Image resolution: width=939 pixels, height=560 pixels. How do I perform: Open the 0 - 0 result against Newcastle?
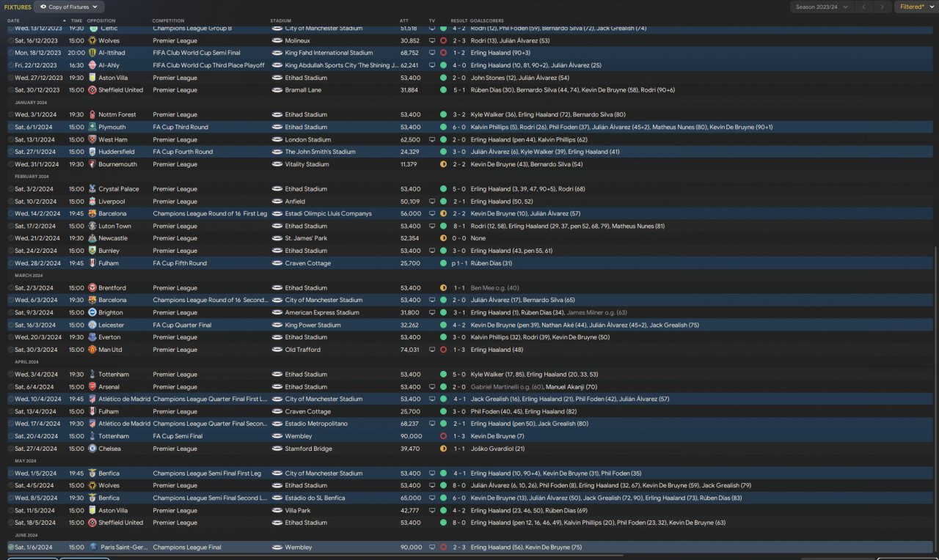click(458, 238)
